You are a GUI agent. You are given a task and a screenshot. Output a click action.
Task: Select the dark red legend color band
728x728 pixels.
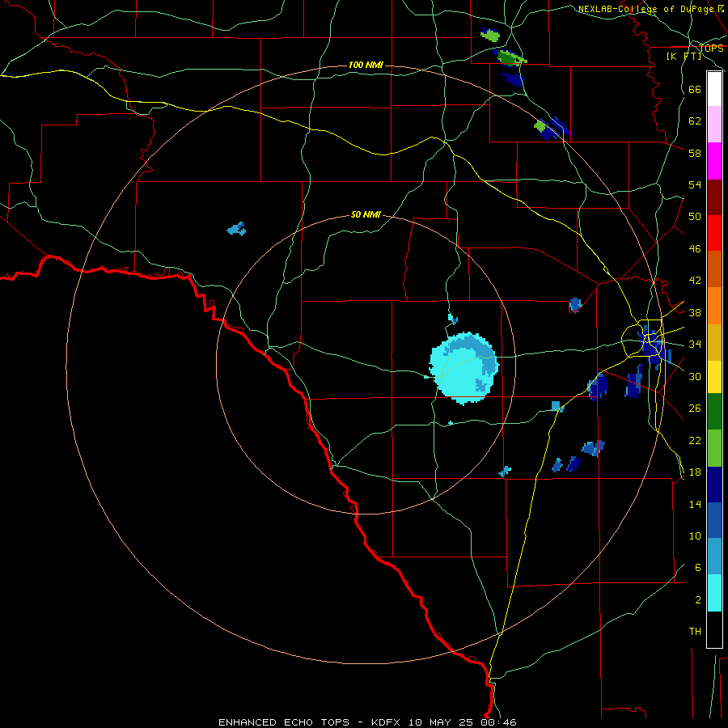coord(714,197)
